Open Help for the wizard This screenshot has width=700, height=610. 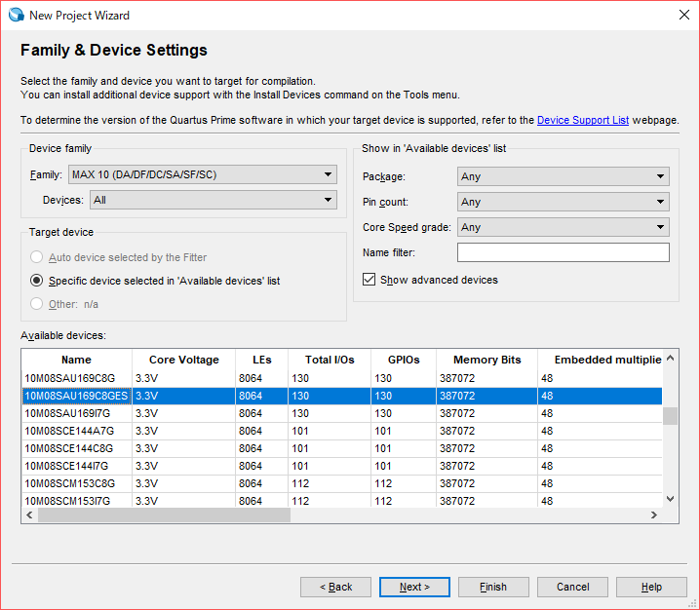[651, 587]
